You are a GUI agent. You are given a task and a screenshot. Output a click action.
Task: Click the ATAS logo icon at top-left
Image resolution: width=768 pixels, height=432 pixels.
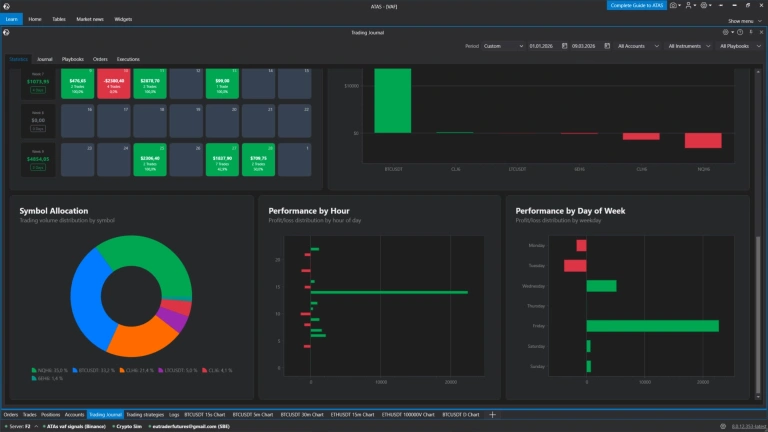pyautogui.click(x=6, y=6)
